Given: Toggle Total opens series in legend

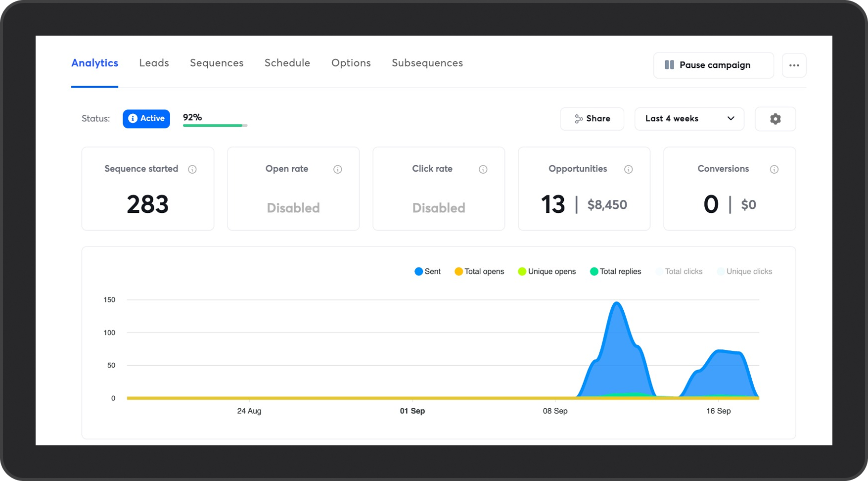Looking at the screenshot, I should click(479, 271).
